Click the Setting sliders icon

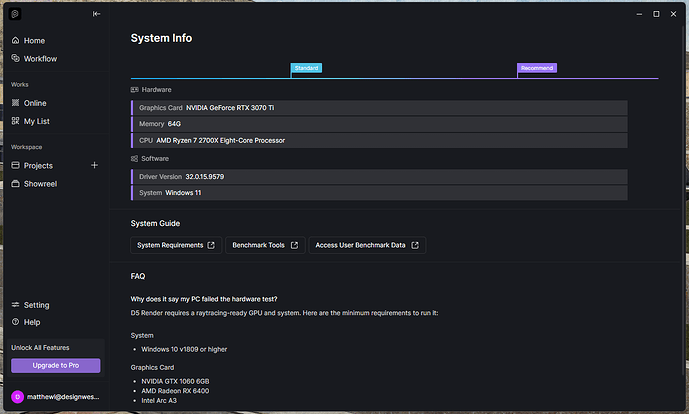click(x=15, y=305)
